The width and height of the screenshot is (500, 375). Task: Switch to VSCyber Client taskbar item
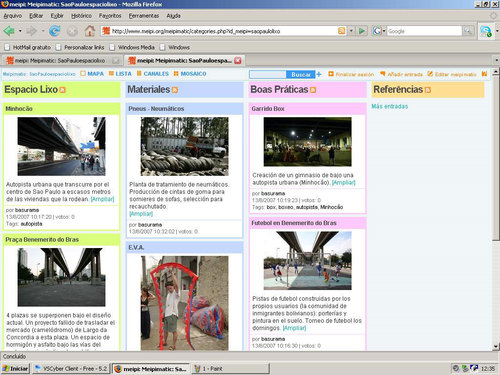tap(70, 369)
